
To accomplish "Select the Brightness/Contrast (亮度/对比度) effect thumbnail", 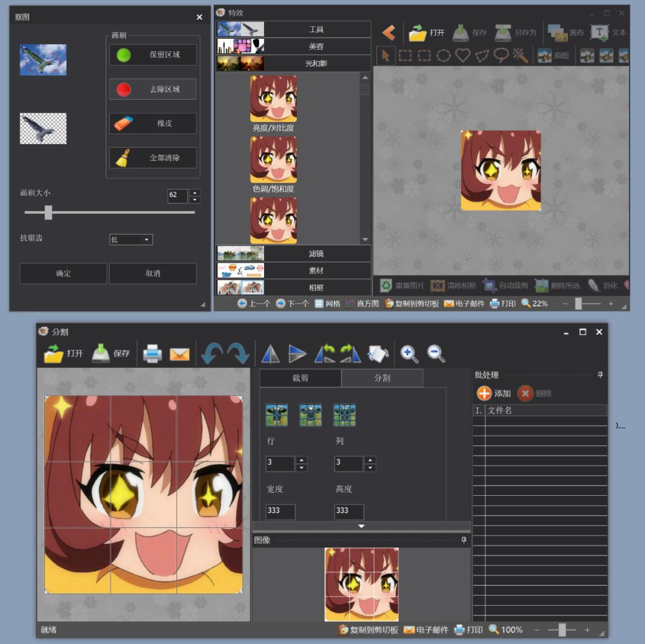I will click(274, 99).
